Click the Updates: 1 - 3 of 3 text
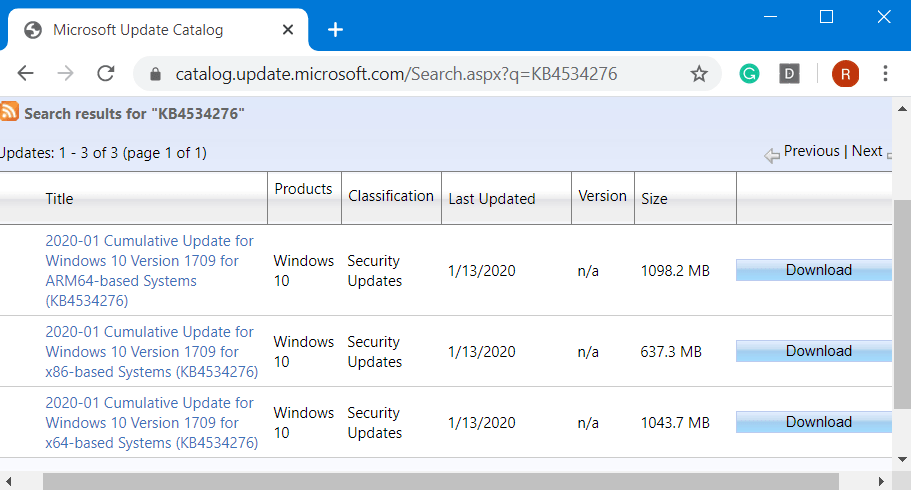 click(x=103, y=153)
